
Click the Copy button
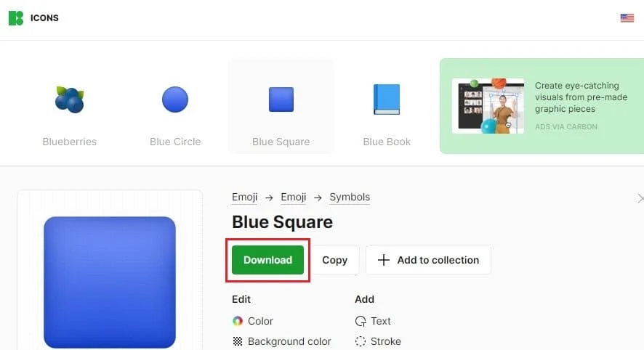point(335,260)
